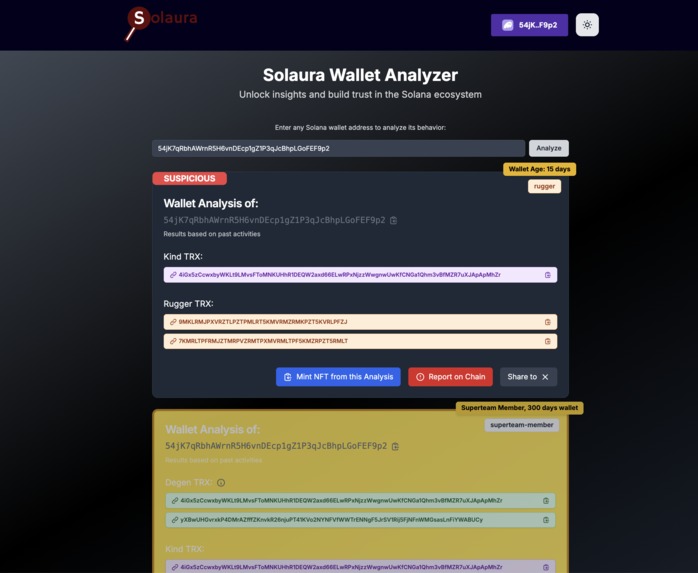Click the Share to X button

[528, 377]
